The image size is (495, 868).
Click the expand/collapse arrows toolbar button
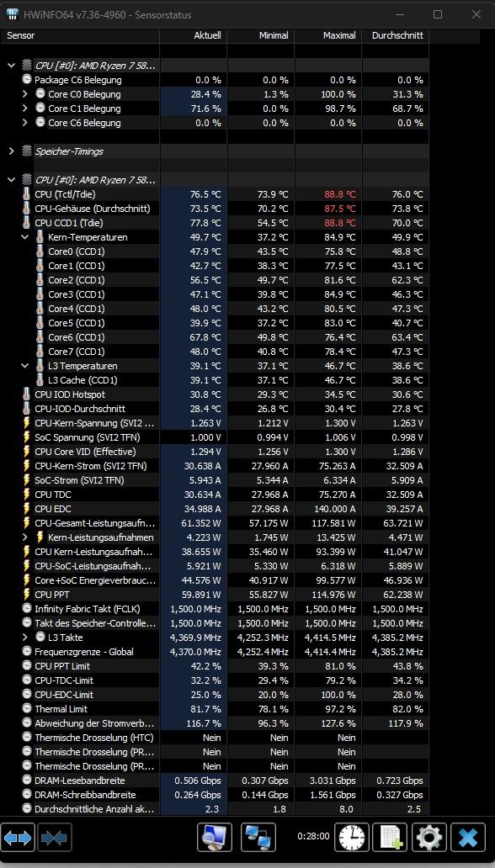(18, 838)
